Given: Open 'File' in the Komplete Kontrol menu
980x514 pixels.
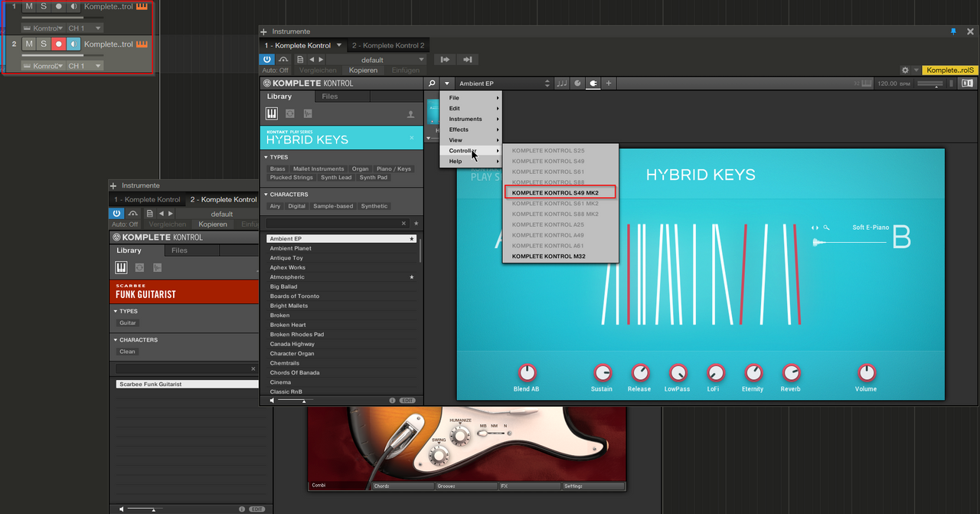Looking at the screenshot, I should tap(471, 98).
